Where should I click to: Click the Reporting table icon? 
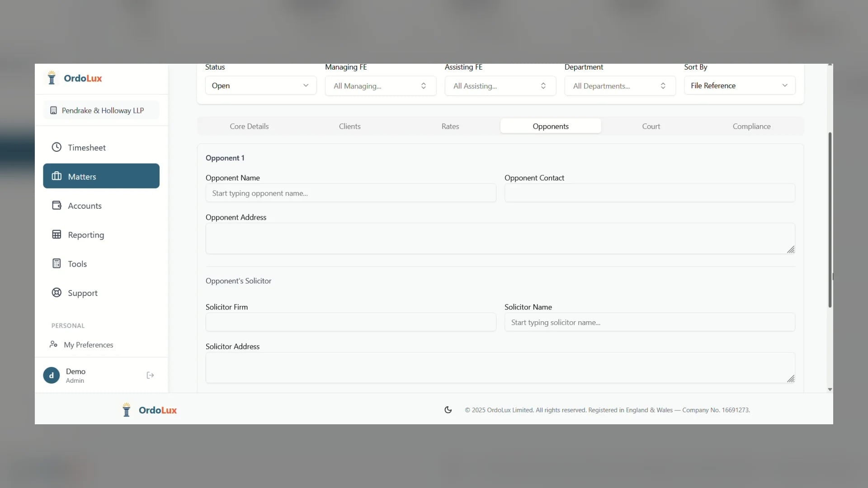(x=57, y=235)
